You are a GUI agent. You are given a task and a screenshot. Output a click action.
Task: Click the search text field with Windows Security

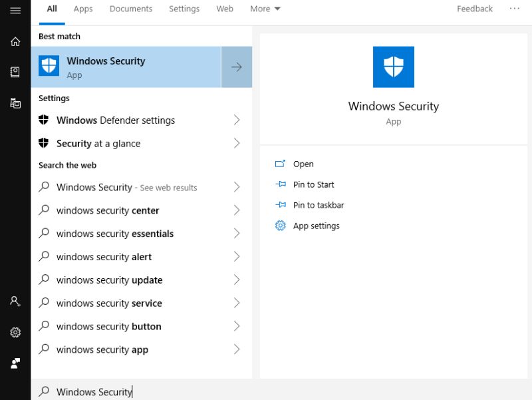[281, 391]
